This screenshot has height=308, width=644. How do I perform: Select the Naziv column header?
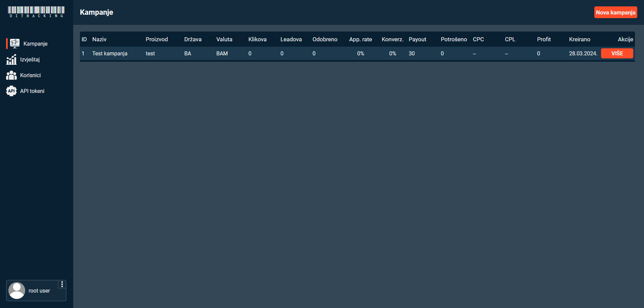pyautogui.click(x=99, y=39)
